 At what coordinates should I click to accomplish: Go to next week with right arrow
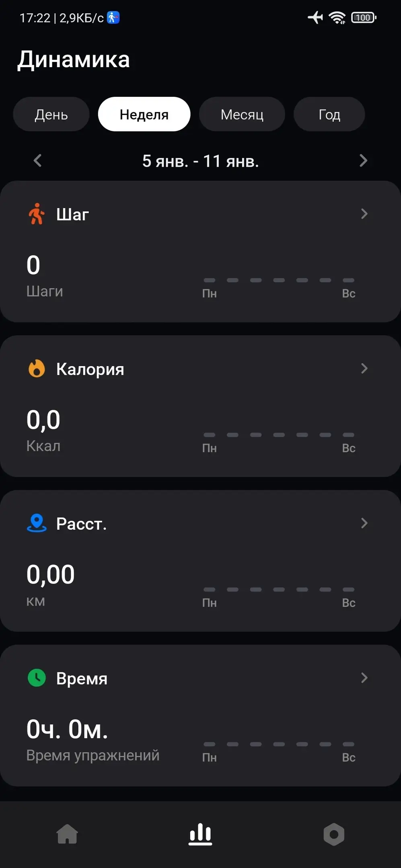tap(363, 161)
